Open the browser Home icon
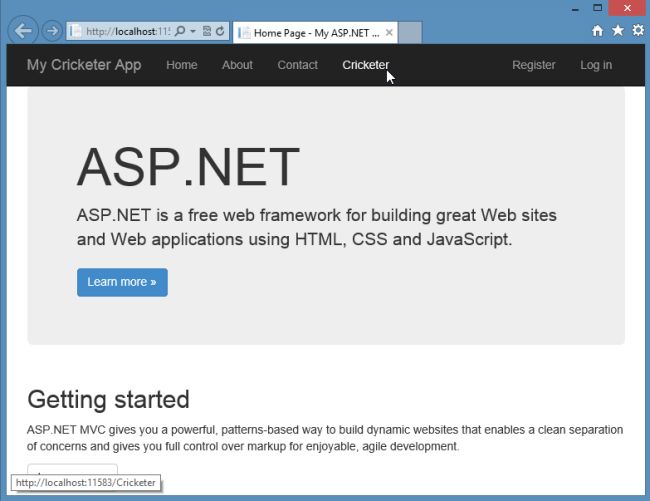This screenshot has height=501, width=650. pos(597,31)
